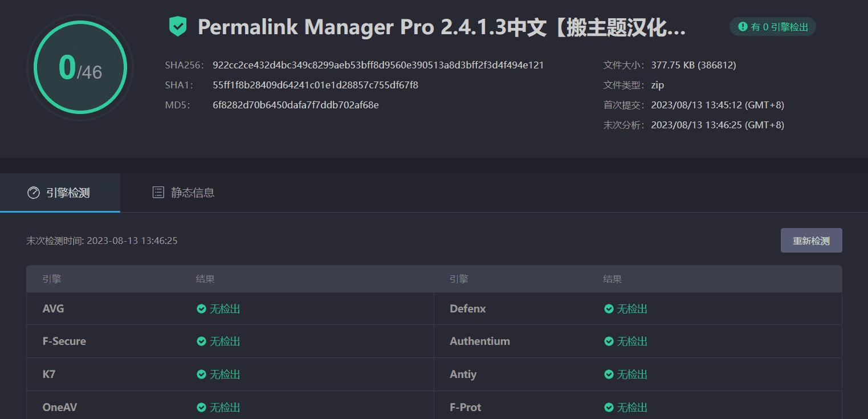Screen dimensions: 868x419
Task: Select the MD5 hash value
Action: pyautogui.click(x=295, y=105)
